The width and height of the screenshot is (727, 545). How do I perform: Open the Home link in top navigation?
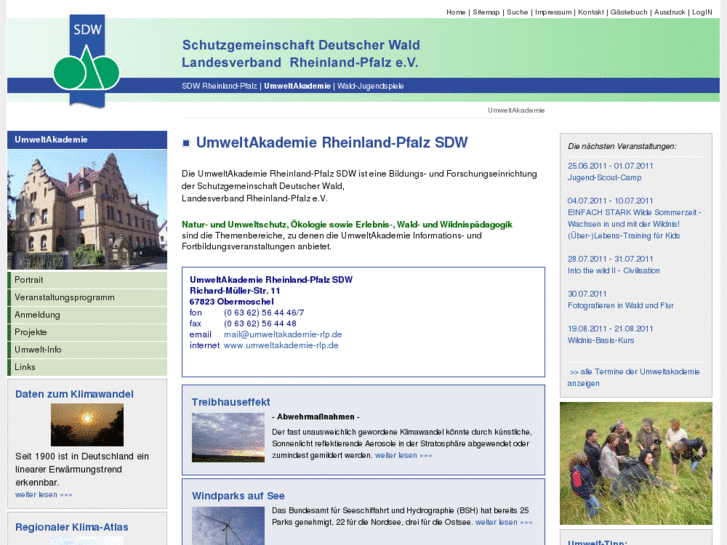(x=455, y=13)
